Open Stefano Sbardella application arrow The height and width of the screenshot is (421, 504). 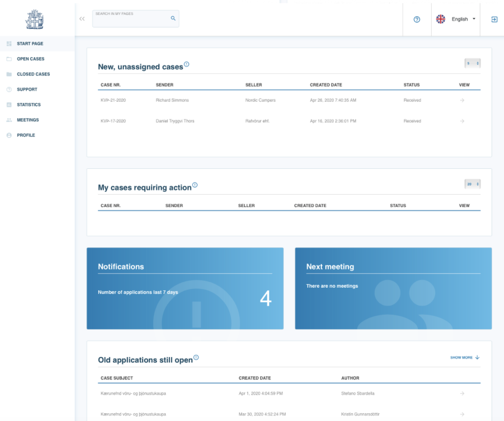coord(462,393)
